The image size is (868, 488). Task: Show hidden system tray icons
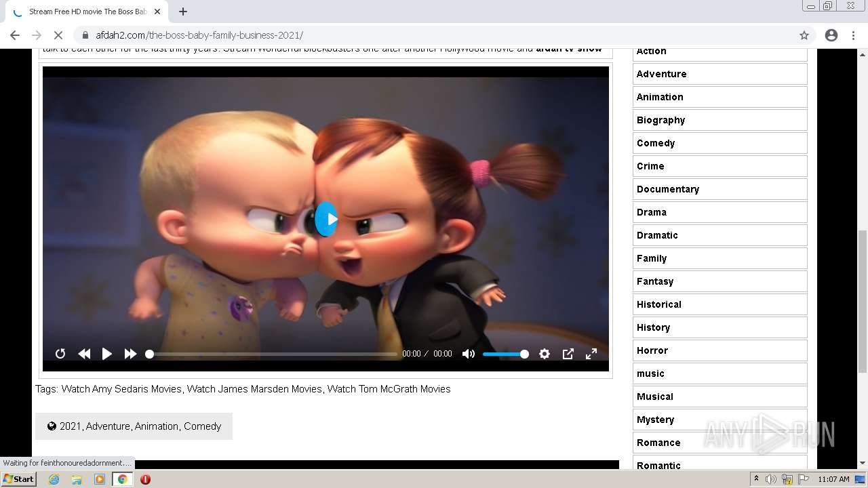coord(757,479)
